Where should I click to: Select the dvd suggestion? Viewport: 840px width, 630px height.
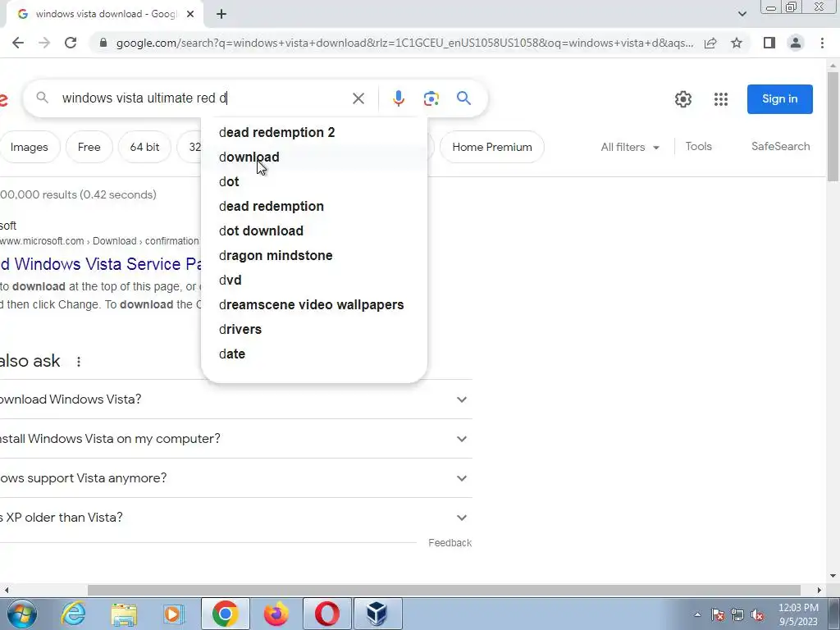[x=314, y=281]
